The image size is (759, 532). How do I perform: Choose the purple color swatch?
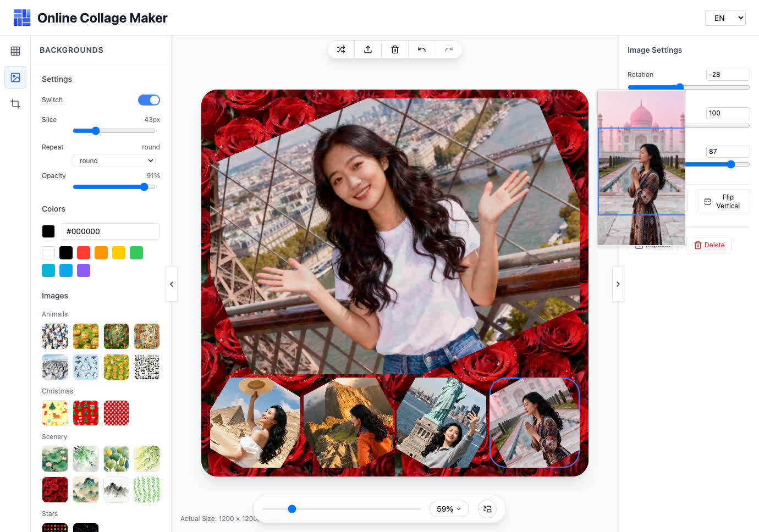coord(84,270)
